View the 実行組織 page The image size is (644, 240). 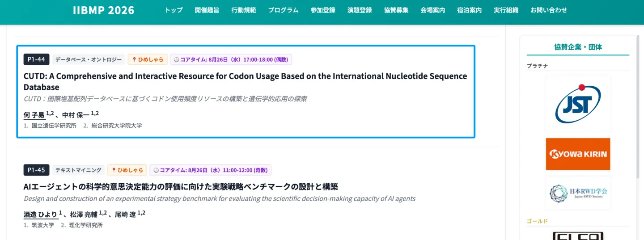pos(506,10)
